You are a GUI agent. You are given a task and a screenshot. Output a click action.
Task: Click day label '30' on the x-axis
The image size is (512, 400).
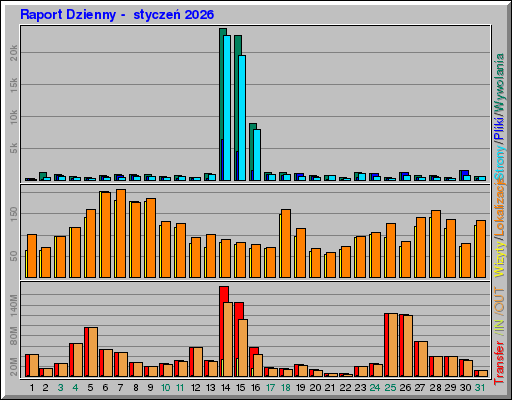tap(465, 388)
